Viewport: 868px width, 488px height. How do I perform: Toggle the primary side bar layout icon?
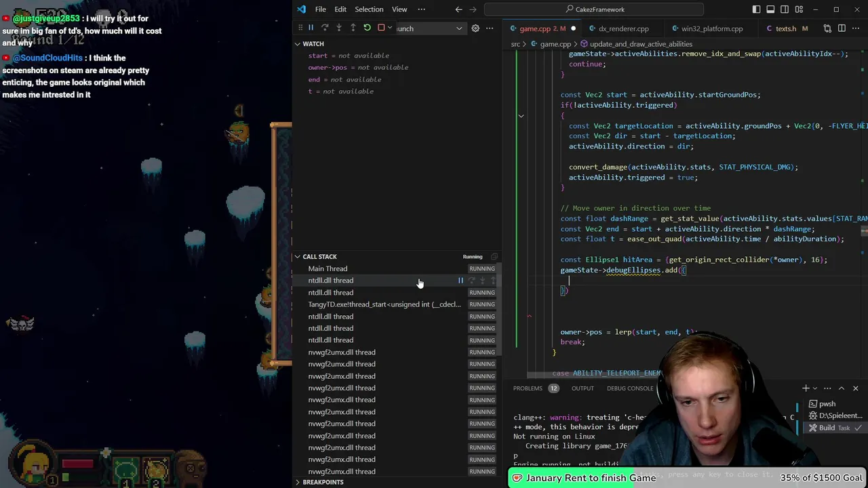756,9
